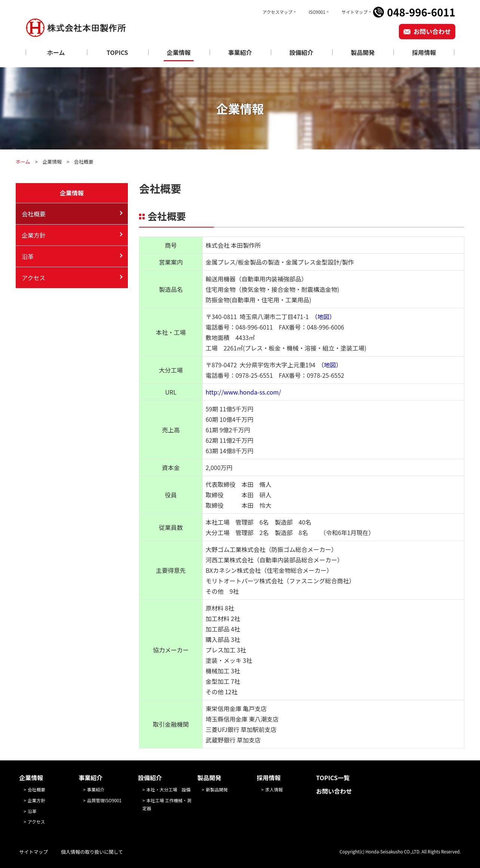Open http://www.honda-ss.com/ URL link
Viewport: 480px width, 868px height.
(243, 392)
